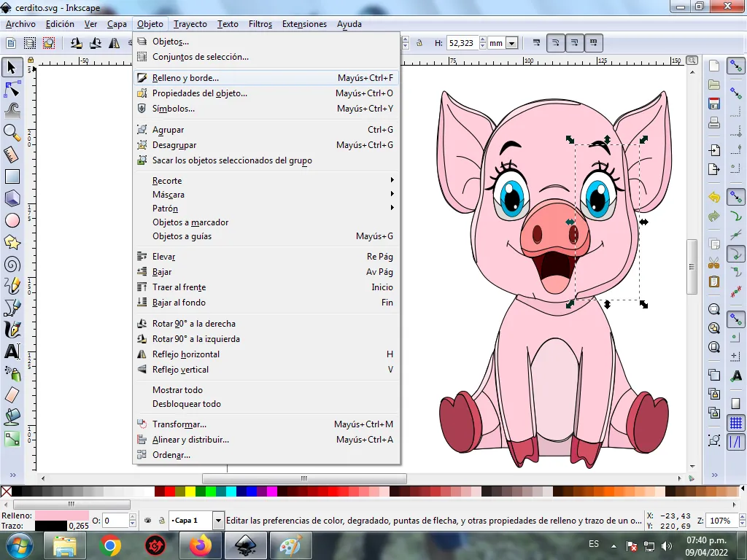Viewport: 747px width, 560px height.
Task: Choose Agrupar from Objeto menu
Action: point(266,130)
